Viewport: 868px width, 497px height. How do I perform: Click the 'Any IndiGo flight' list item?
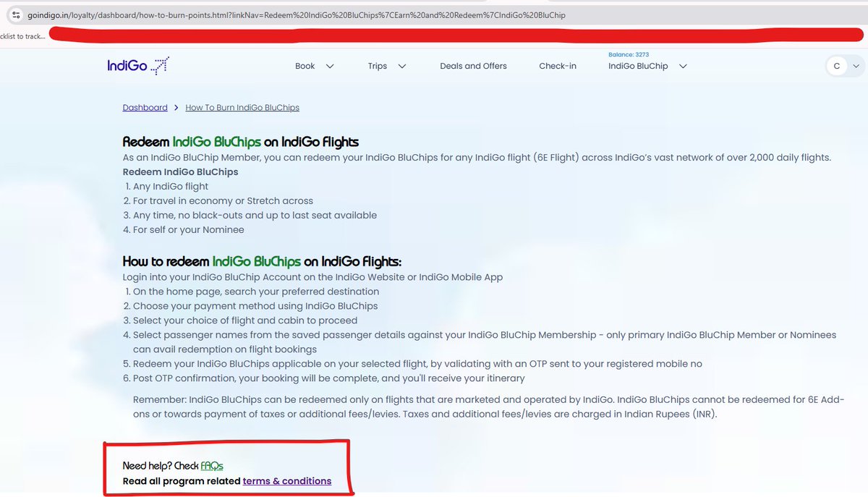click(171, 186)
